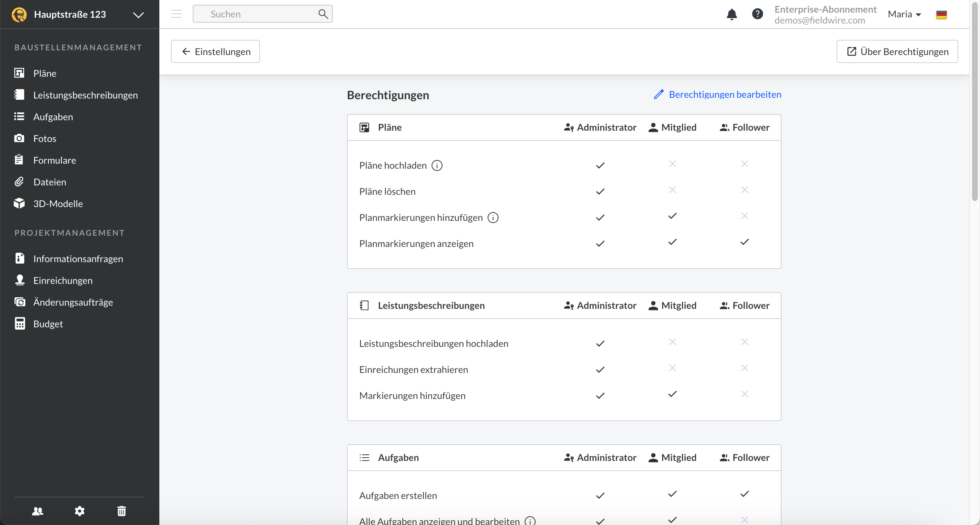Open the notifications bell icon
This screenshot has height=525, width=980.
click(732, 14)
